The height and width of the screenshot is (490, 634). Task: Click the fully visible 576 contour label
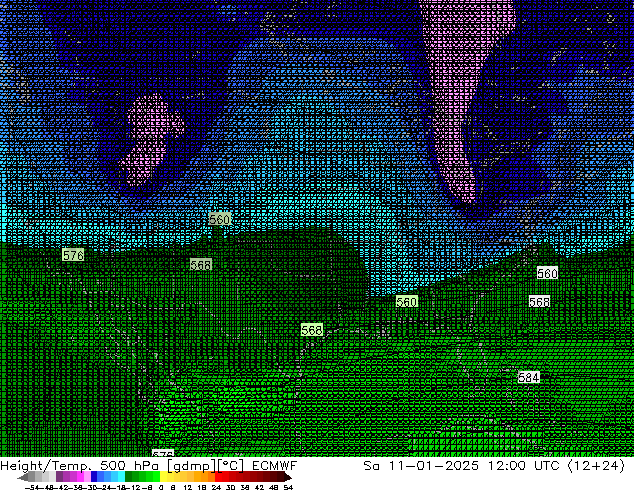[73, 255]
